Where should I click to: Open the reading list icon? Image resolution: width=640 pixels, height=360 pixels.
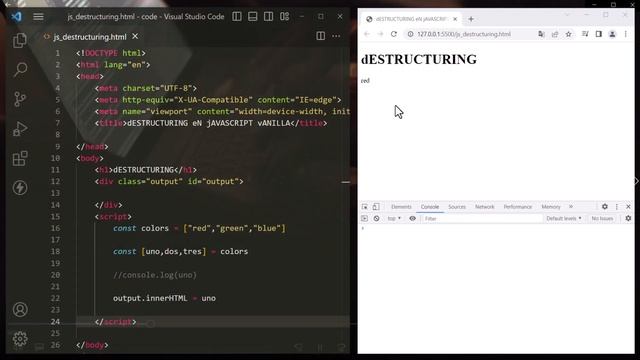585,34
